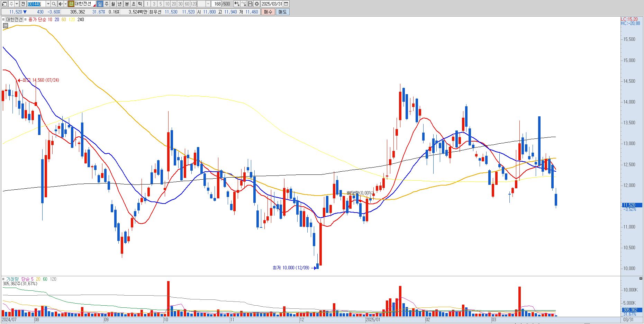Viewport: 644px width, 324px height.
Task: Click the 매도 sell button
Action: click(282, 12)
